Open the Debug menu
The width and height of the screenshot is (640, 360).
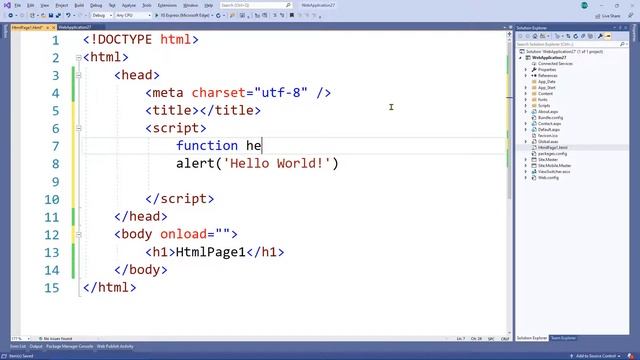pyautogui.click(x=96, y=6)
